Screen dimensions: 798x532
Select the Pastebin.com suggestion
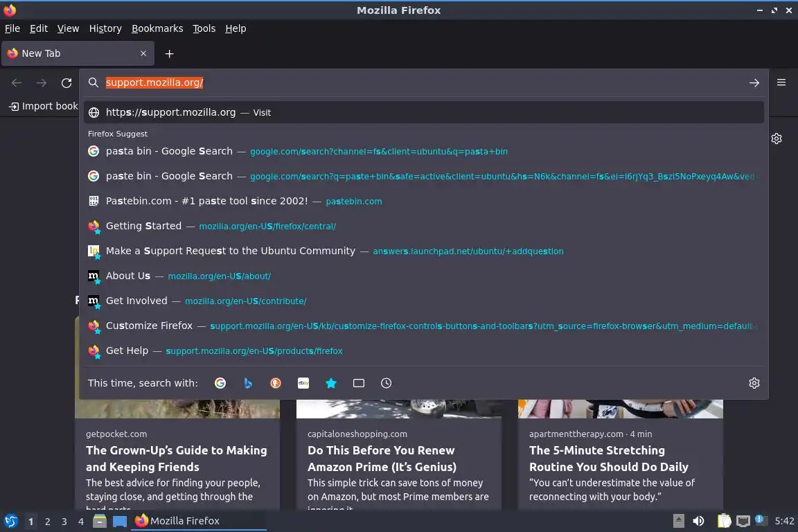(423, 201)
